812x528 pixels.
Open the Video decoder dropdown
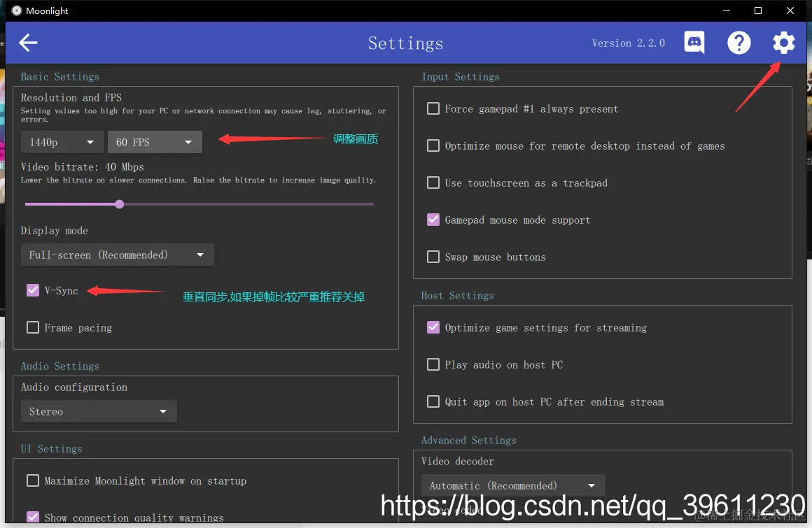pos(513,485)
